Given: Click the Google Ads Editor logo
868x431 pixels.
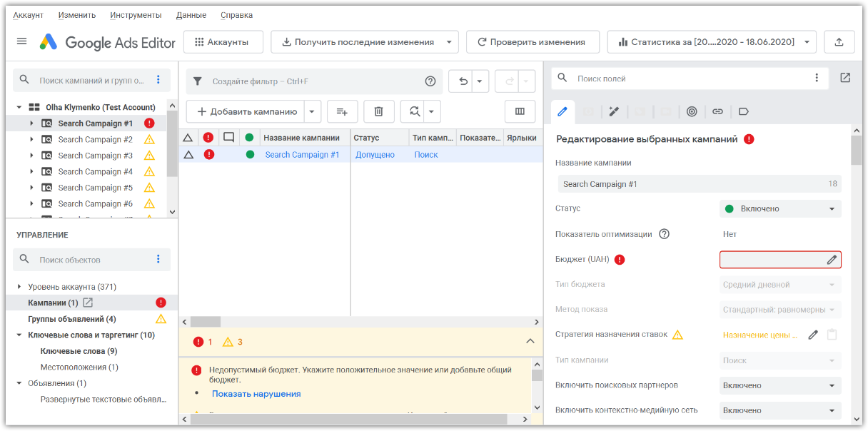Looking at the screenshot, I should pyautogui.click(x=108, y=42).
